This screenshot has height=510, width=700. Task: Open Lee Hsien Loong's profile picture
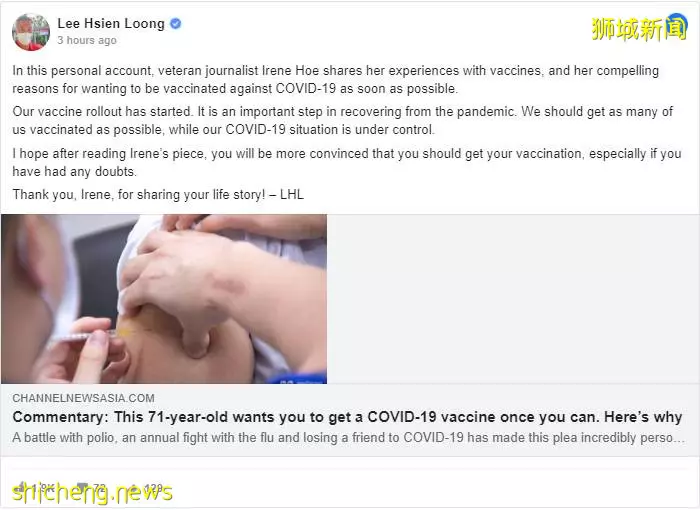(31, 32)
